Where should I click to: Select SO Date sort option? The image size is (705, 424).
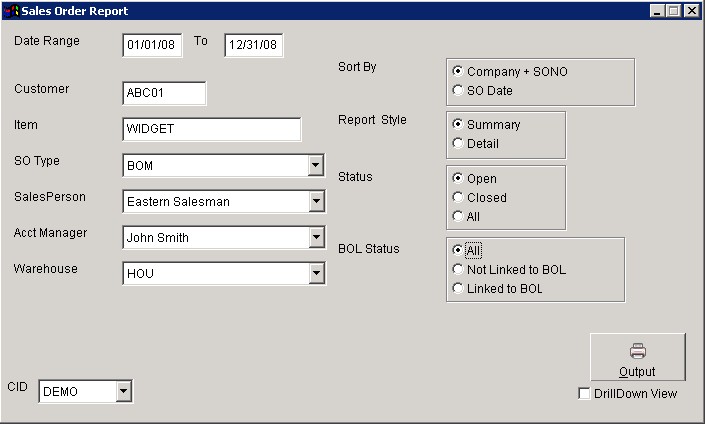458,90
